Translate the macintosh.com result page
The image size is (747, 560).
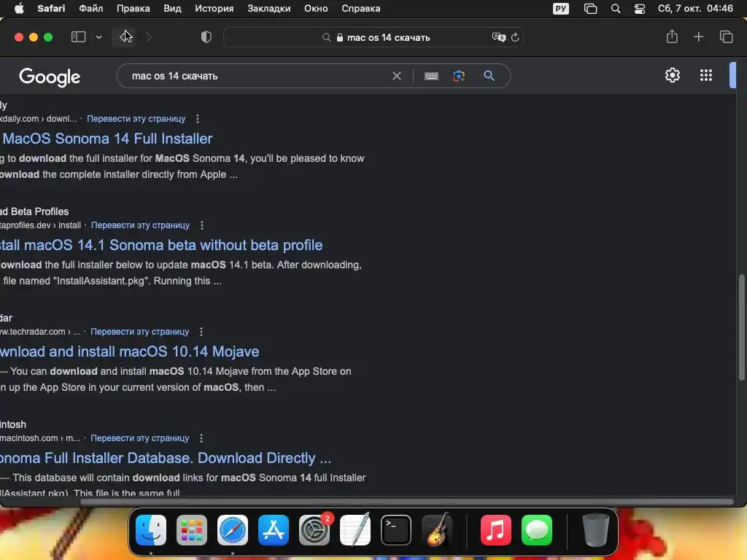click(139, 438)
